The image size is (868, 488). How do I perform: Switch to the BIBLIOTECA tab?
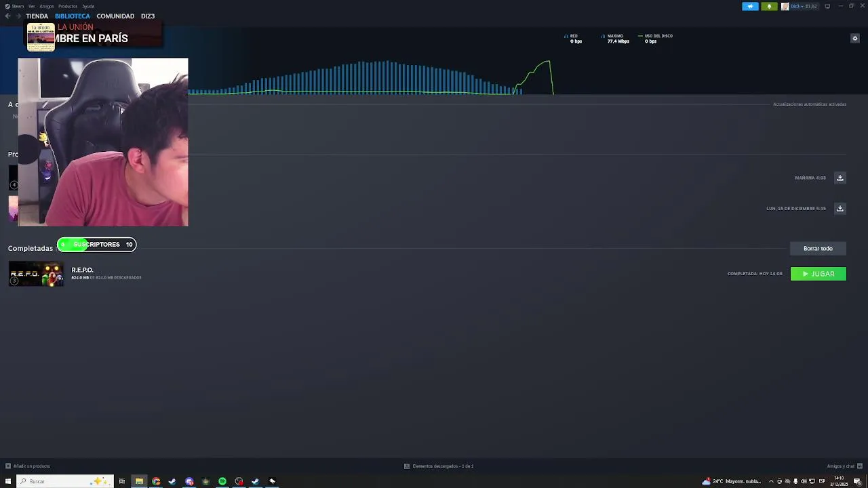tap(73, 16)
